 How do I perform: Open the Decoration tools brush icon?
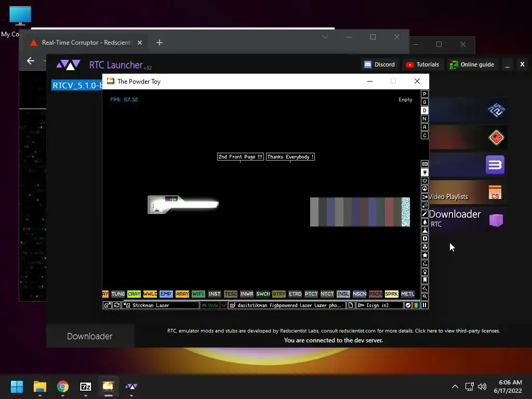(424, 288)
